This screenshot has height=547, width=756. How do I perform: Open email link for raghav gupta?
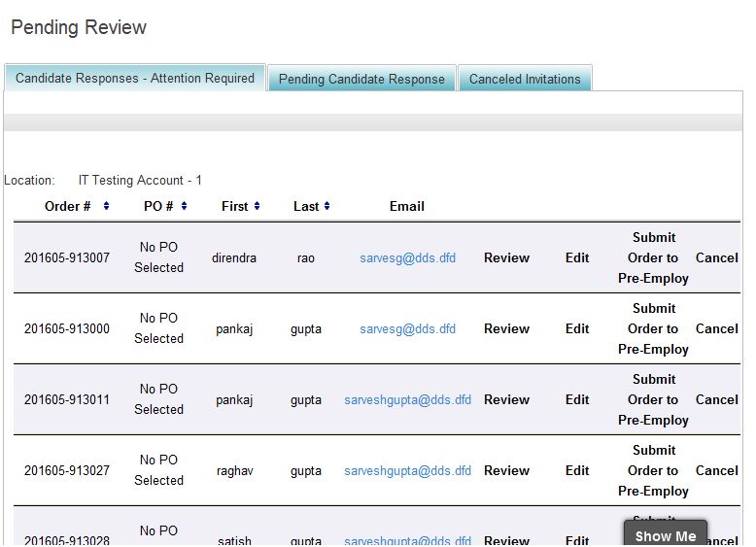click(407, 471)
